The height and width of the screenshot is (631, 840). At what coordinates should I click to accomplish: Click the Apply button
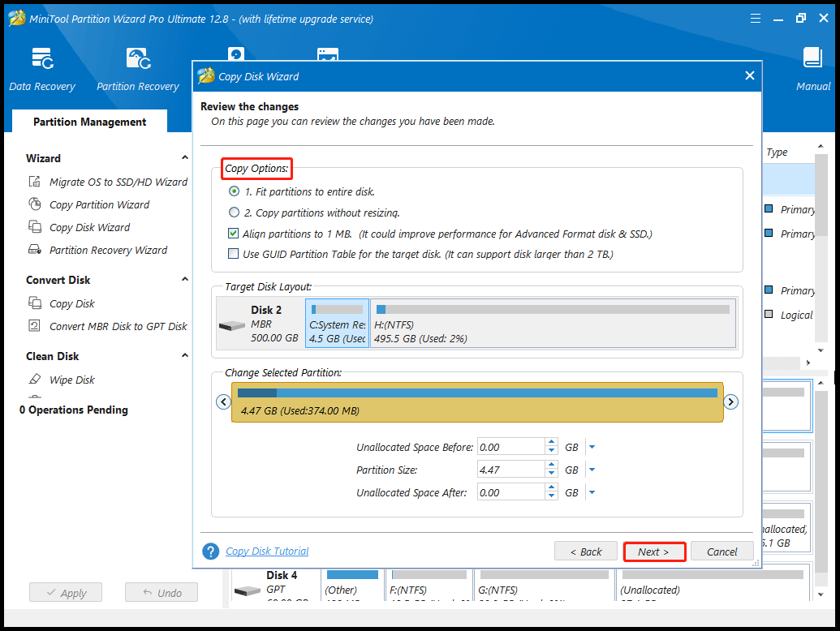click(66, 592)
